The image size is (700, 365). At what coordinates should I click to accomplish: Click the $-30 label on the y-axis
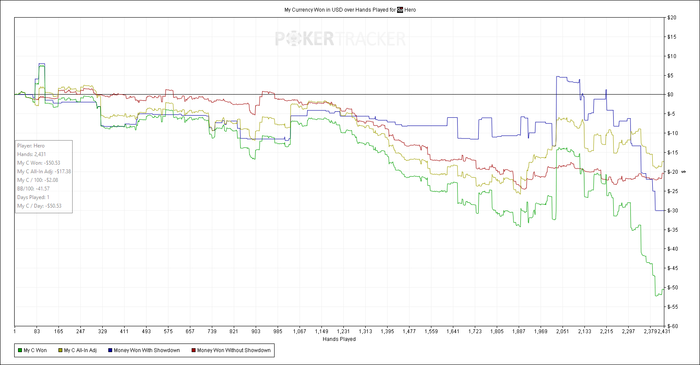tap(672, 210)
